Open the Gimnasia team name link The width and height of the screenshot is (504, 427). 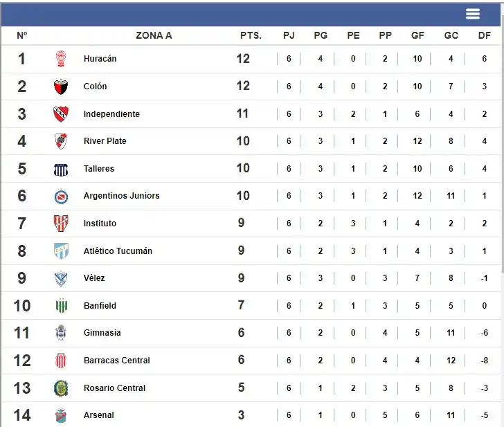102,333
